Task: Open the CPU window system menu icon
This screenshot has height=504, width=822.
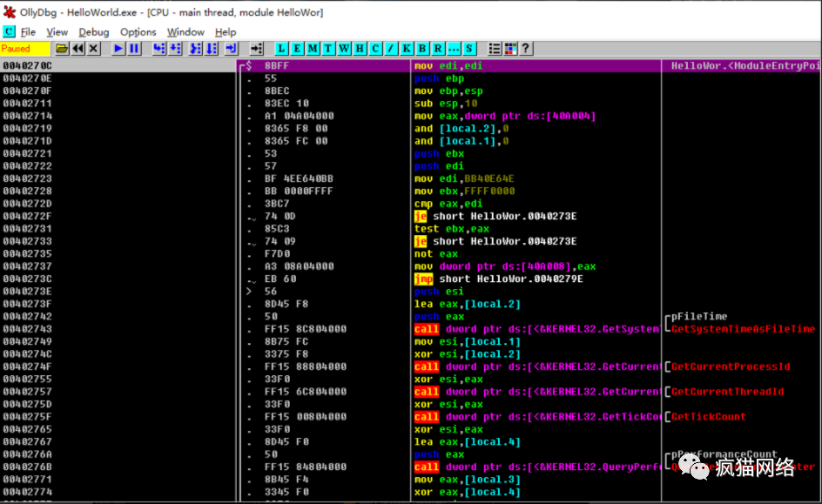Action: [9, 31]
